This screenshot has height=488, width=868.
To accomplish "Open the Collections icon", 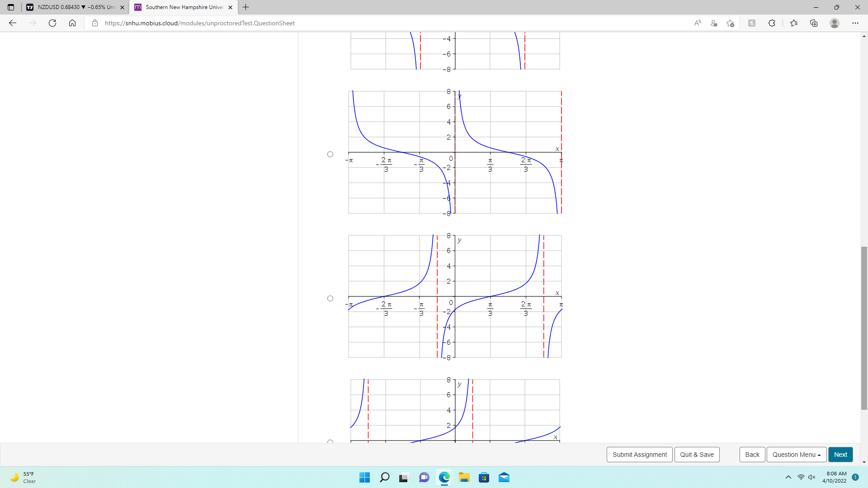I will pos(814,23).
